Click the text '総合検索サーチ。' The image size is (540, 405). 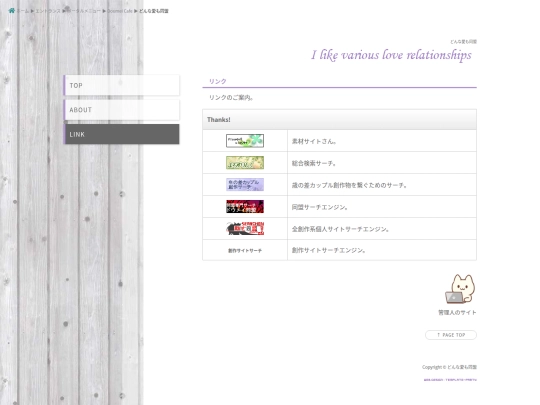coord(314,163)
